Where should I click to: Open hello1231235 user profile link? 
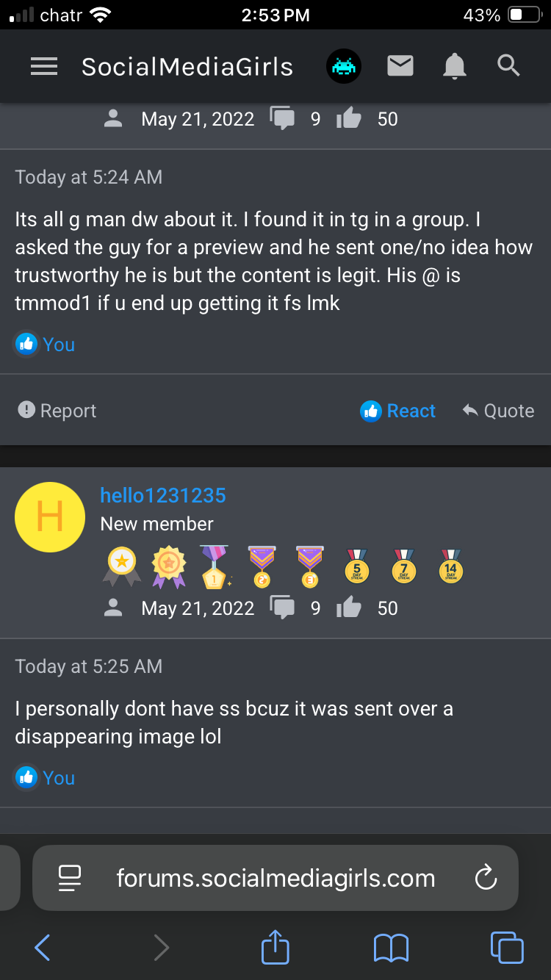point(163,495)
